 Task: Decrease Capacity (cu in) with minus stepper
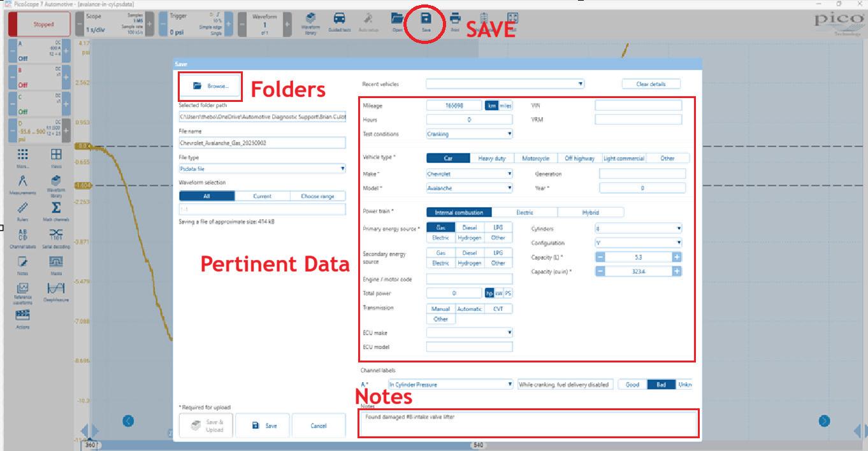pos(600,271)
